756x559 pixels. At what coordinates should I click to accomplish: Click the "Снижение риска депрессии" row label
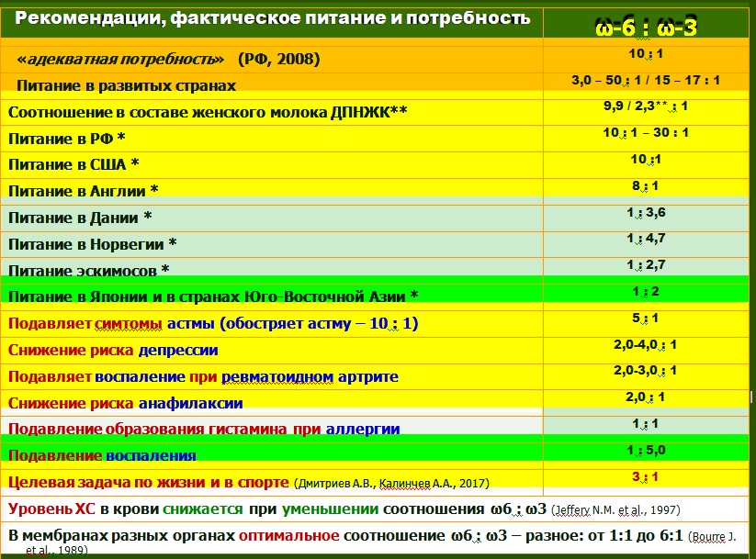(x=113, y=350)
